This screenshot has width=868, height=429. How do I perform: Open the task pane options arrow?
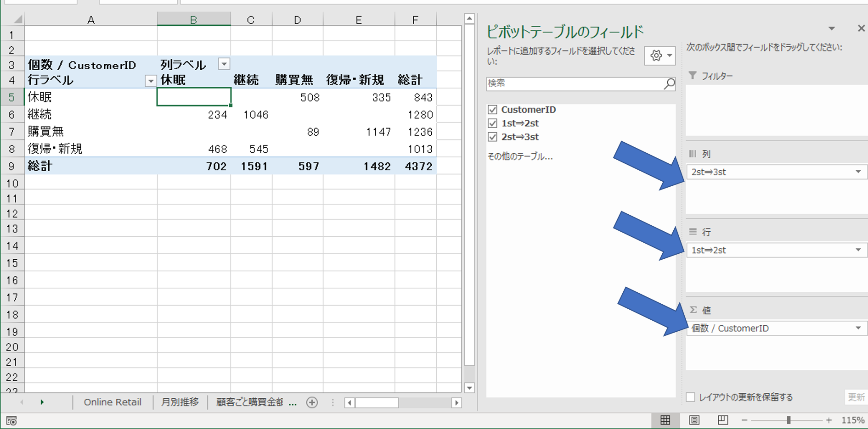tap(832, 28)
